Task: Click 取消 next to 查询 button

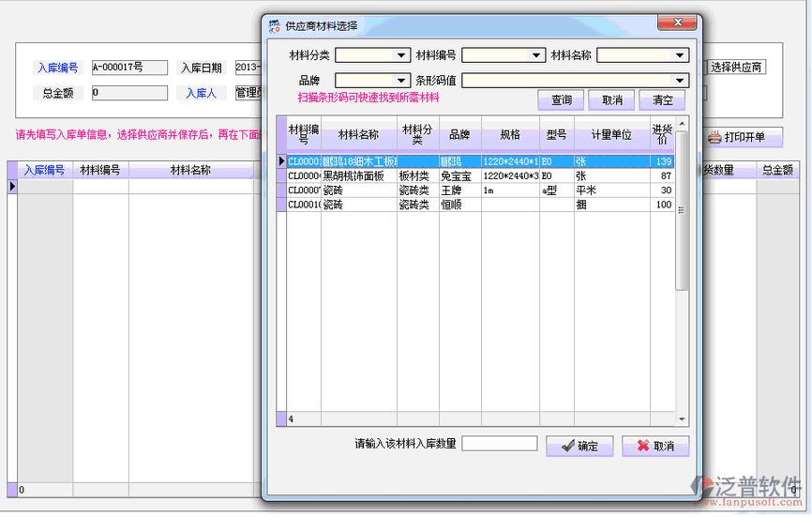Action: point(612,100)
